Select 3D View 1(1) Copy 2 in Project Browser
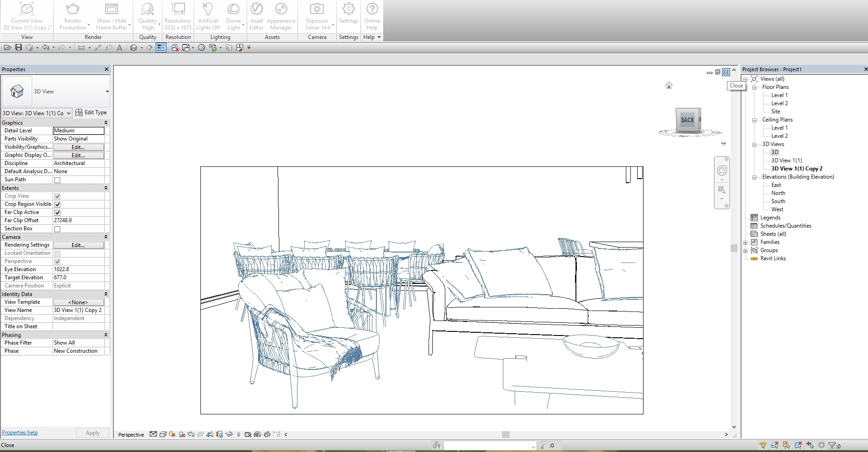This screenshot has height=452, width=868. pos(797,168)
